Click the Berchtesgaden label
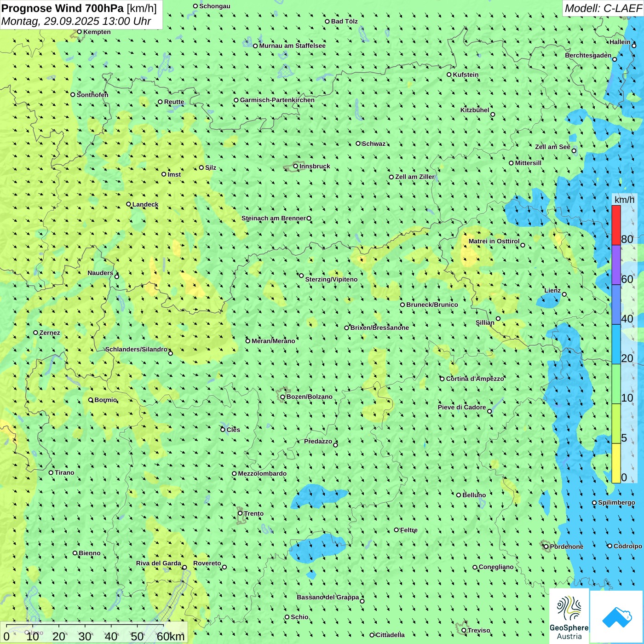644x644 pixels. tap(588, 55)
